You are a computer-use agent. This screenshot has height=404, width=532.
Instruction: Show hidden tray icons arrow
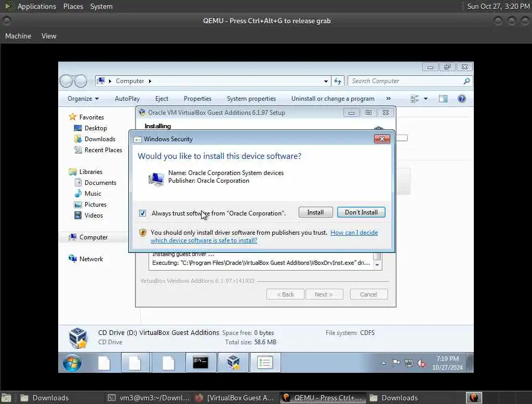(384, 363)
